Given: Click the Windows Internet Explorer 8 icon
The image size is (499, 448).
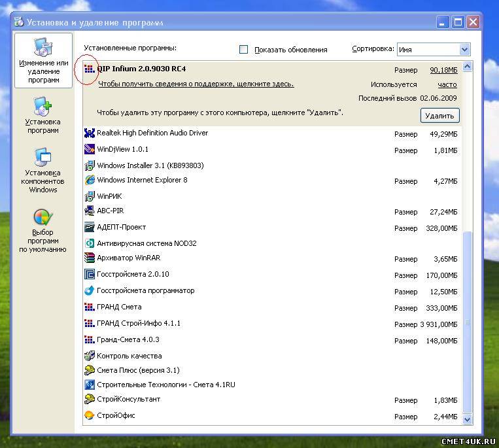Looking at the screenshot, I should 90,180.
